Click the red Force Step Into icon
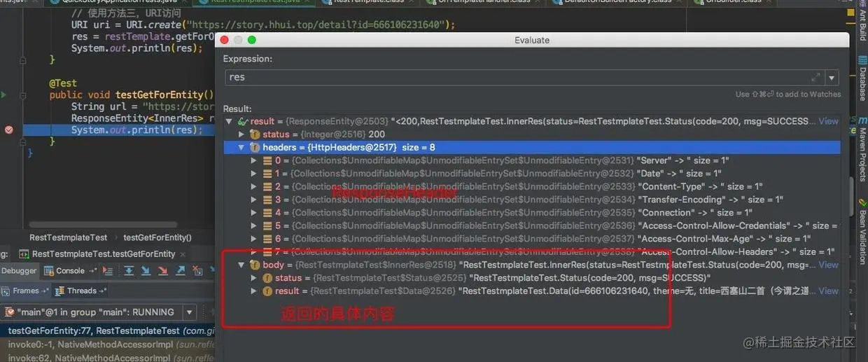The image size is (868, 362). [162, 271]
